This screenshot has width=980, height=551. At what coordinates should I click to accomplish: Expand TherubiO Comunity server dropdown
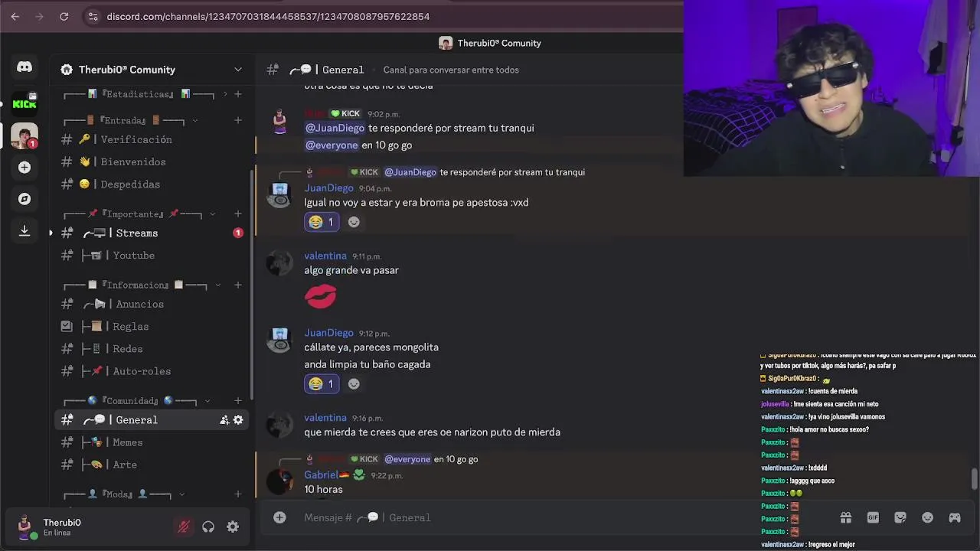(x=238, y=70)
